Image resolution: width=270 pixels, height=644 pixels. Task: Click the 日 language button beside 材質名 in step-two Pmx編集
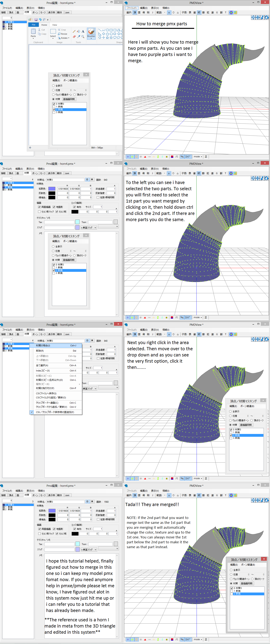(x=87, y=180)
